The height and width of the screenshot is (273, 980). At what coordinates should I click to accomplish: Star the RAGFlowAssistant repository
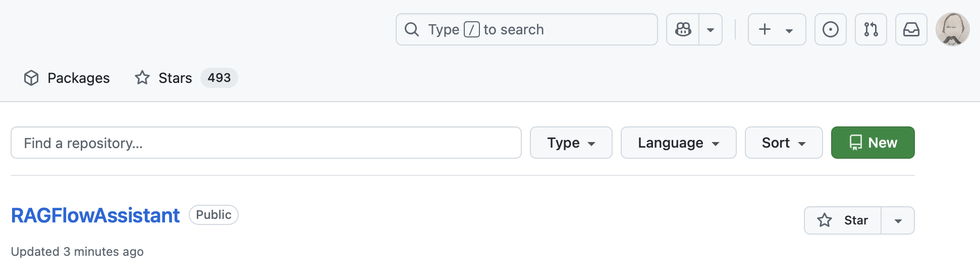843,220
